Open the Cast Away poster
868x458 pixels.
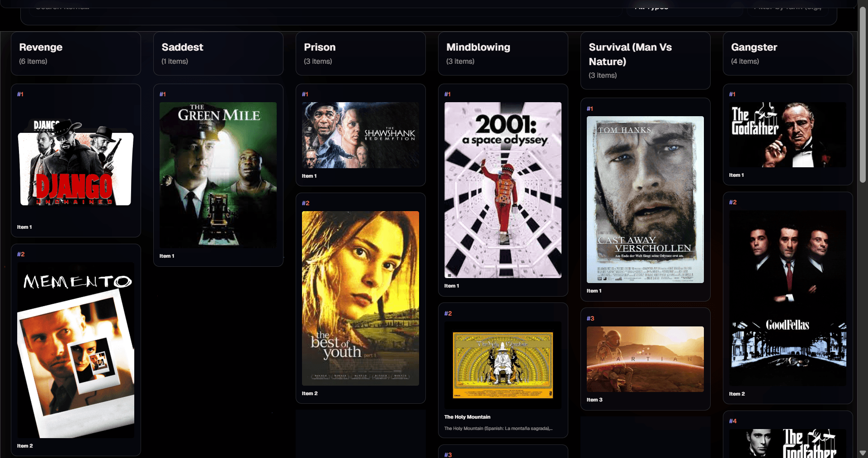pyautogui.click(x=645, y=199)
